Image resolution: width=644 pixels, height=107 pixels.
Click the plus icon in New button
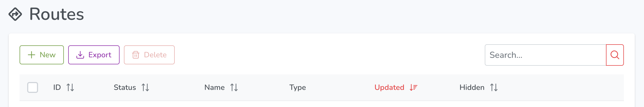click(32, 55)
